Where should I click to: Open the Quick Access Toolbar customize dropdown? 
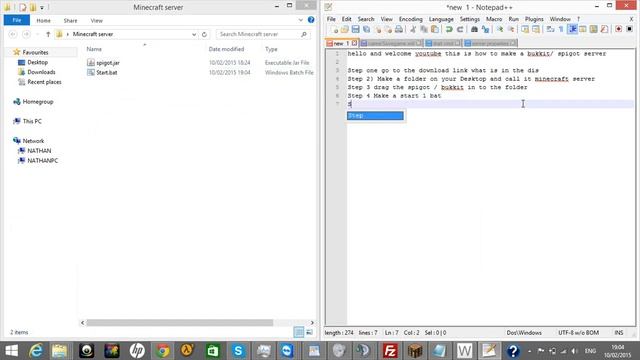[x=42, y=7]
